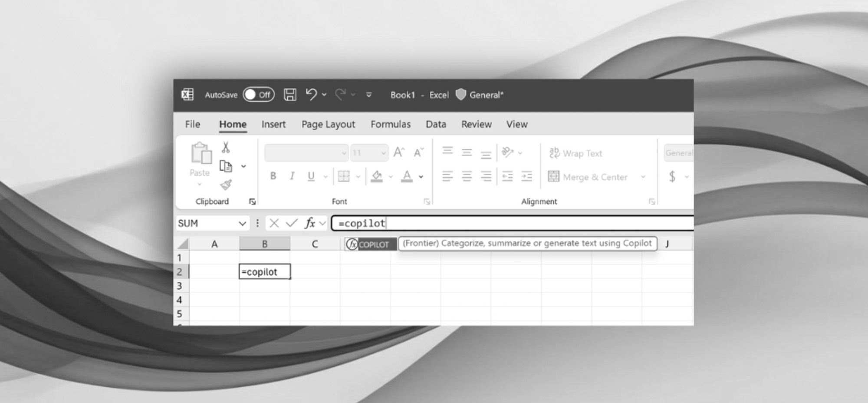Switch to the Insert tab
Image resolution: width=868 pixels, height=403 pixels.
pos(273,124)
